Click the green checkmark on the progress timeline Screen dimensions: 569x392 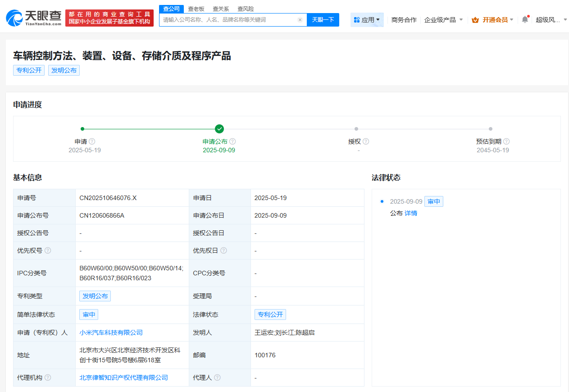pyautogui.click(x=219, y=128)
